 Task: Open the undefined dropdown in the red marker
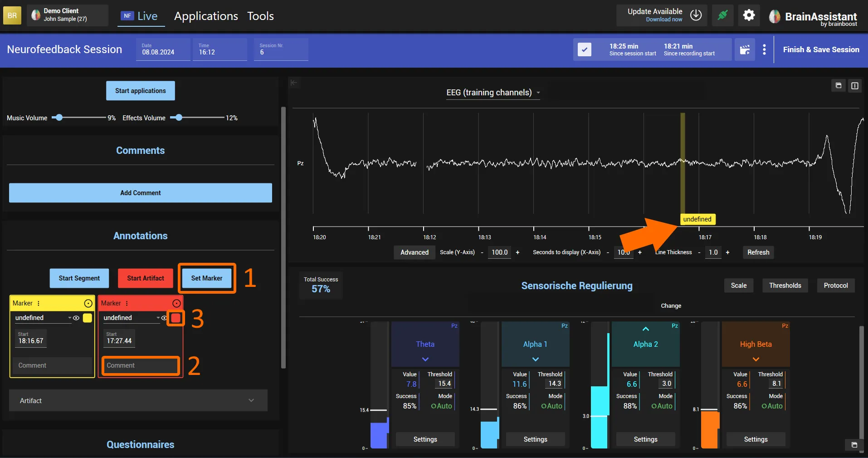(132, 318)
